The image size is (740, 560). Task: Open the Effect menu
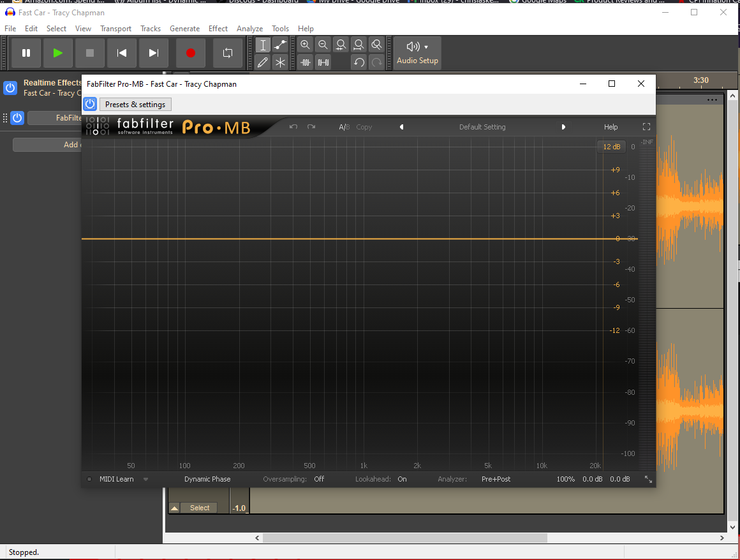[x=218, y=29]
